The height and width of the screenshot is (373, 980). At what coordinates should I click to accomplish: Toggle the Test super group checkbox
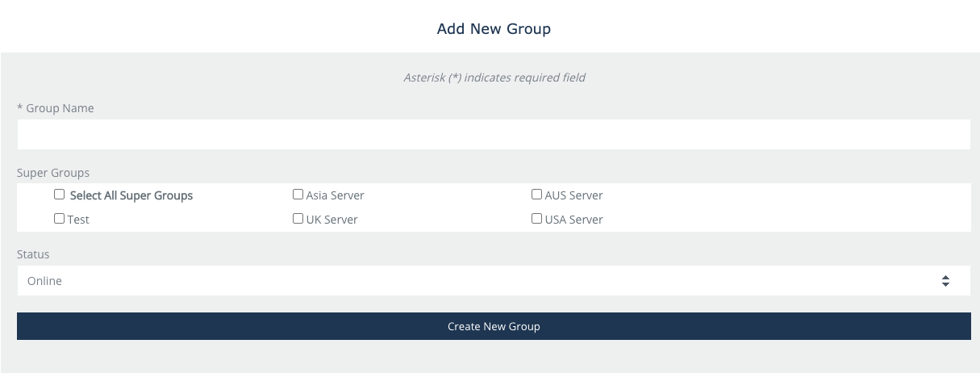[x=59, y=219]
